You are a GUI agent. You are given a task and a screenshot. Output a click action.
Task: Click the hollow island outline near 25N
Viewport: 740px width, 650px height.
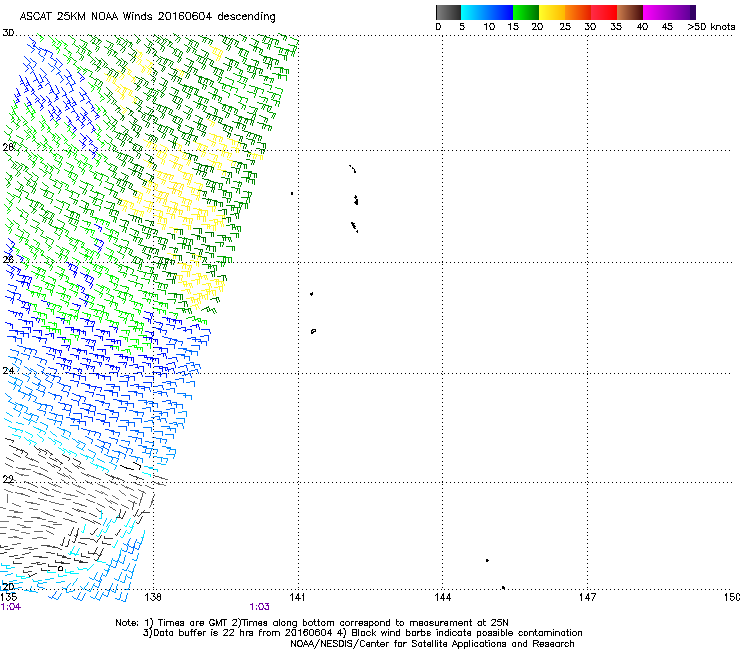click(313, 331)
